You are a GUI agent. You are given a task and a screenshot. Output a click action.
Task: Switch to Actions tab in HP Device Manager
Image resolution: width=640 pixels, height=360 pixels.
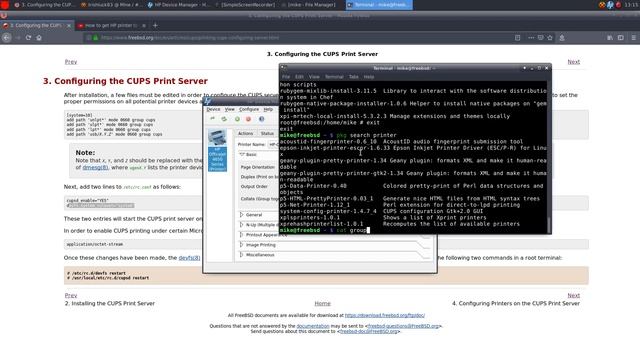(245, 133)
